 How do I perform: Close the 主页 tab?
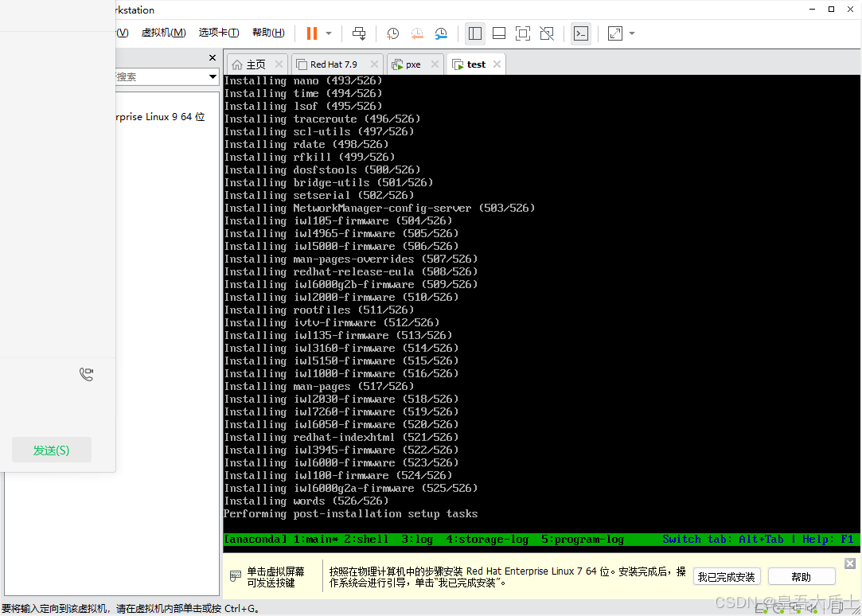point(279,64)
